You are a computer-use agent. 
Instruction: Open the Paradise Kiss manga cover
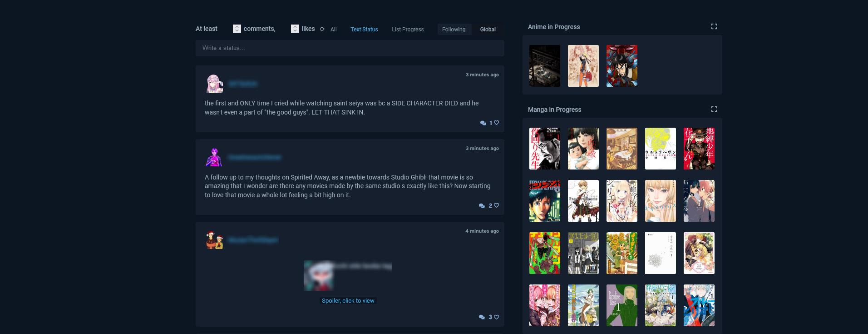(622, 305)
